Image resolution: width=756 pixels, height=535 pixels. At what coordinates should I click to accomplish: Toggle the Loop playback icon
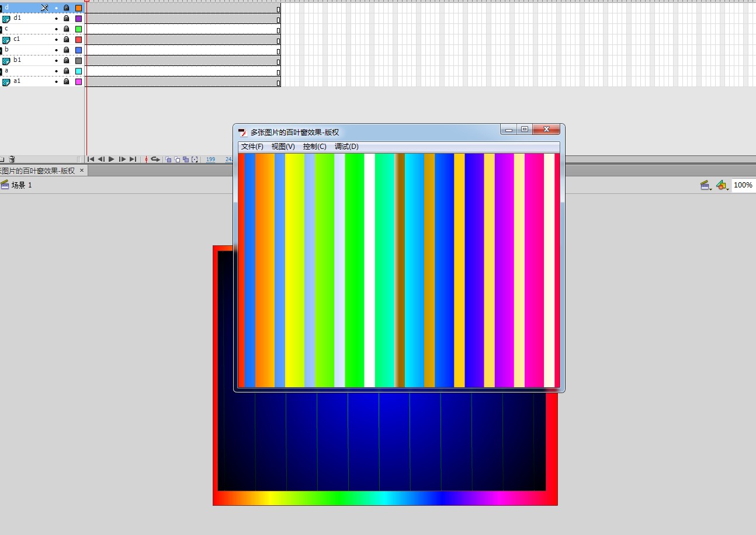pyautogui.click(x=155, y=159)
